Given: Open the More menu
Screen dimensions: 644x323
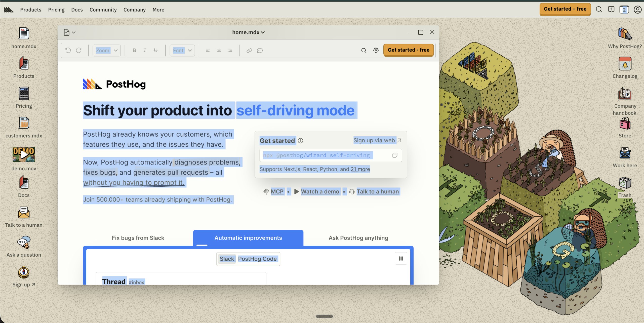Looking at the screenshot, I should coord(158,10).
